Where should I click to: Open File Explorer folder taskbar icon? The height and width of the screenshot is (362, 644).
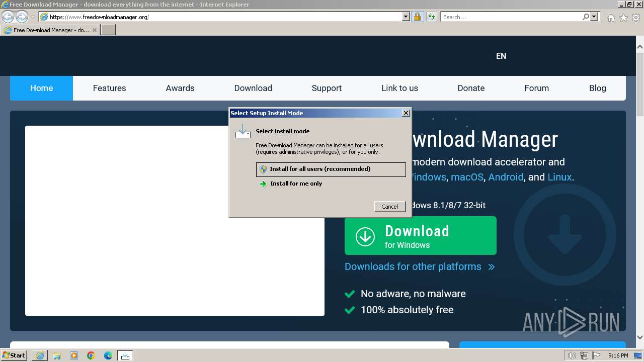(x=57, y=355)
